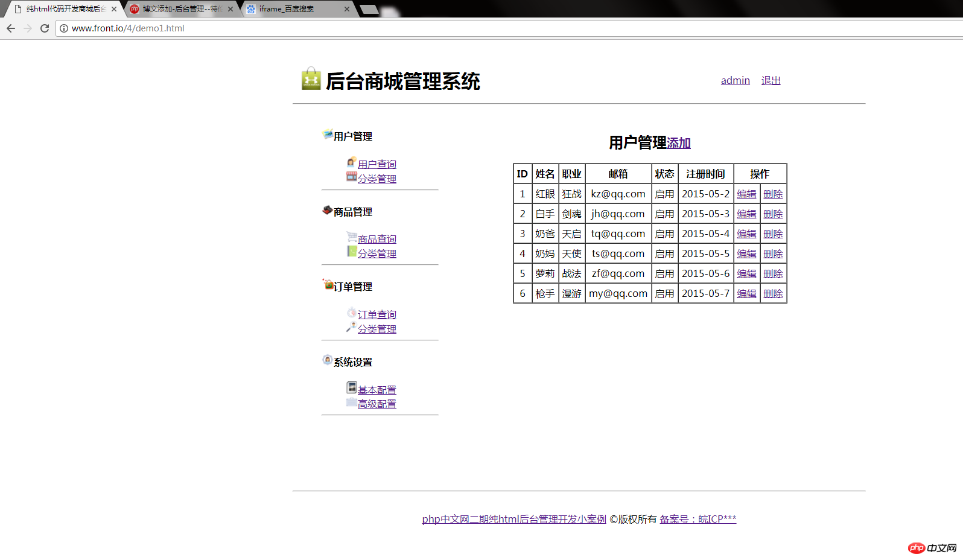Click 删除 for user 奶妈
963x560 pixels.
point(773,253)
